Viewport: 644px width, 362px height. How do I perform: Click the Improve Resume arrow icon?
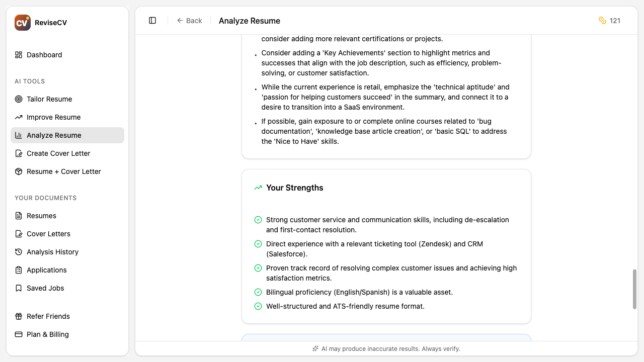point(19,117)
